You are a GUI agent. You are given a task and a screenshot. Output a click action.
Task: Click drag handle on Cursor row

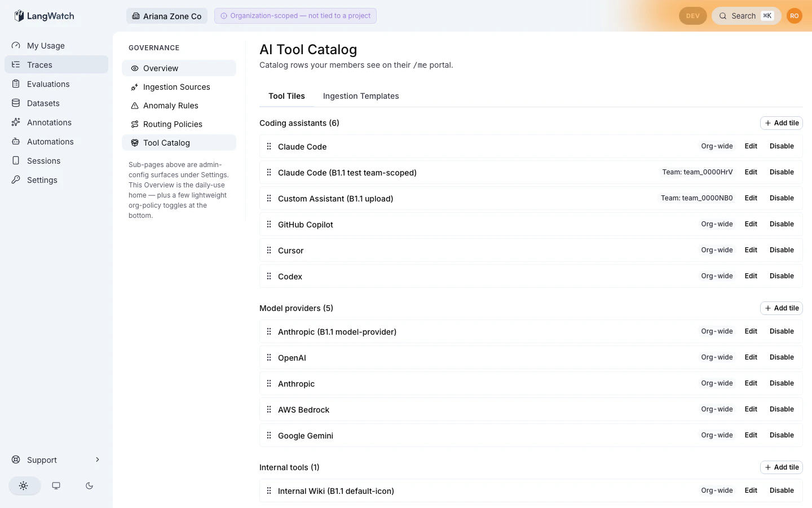[269, 250]
